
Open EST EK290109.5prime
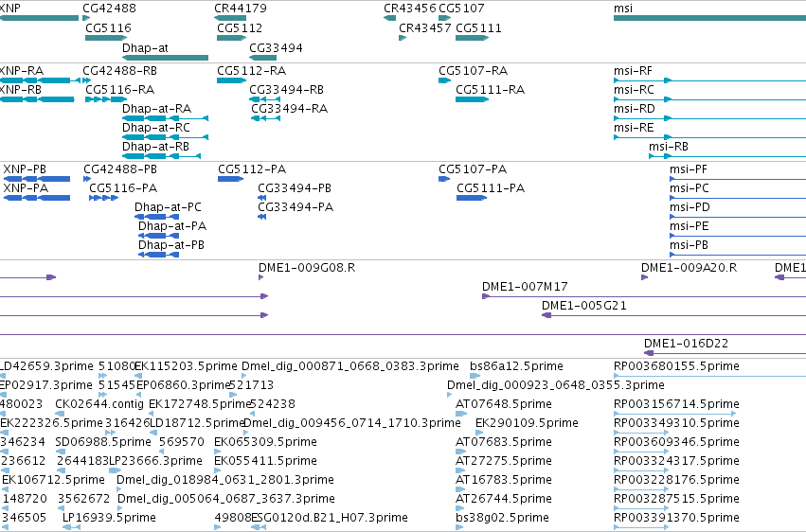pos(527,422)
